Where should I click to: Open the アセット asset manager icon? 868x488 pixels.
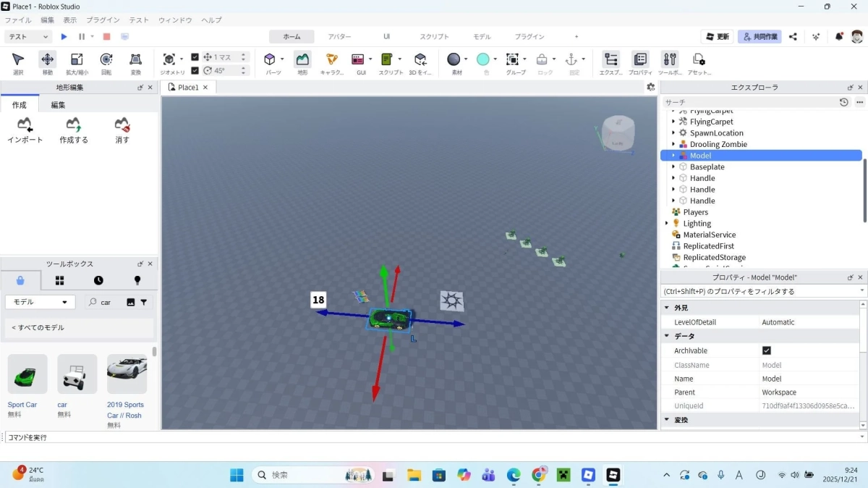(699, 59)
